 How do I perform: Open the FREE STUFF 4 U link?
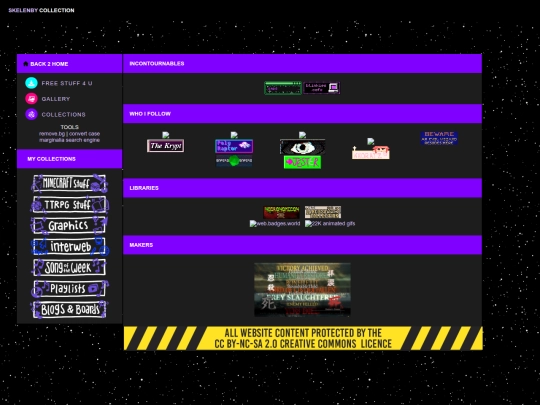(67, 83)
